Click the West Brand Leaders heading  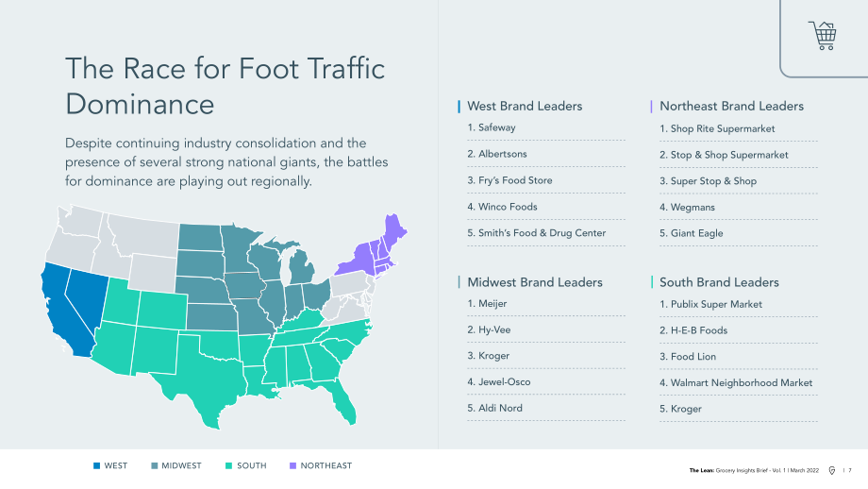525,107
